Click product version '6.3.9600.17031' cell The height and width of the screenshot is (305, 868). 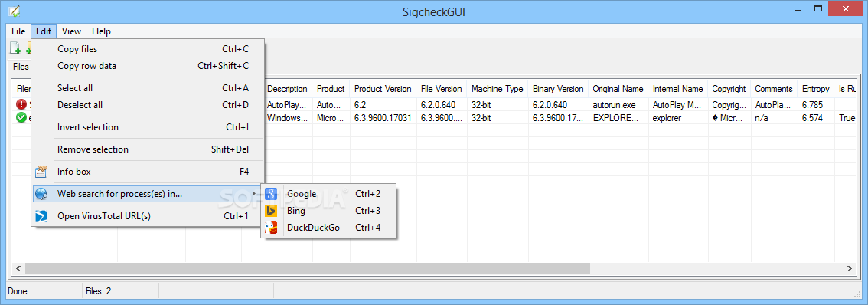[383, 117]
